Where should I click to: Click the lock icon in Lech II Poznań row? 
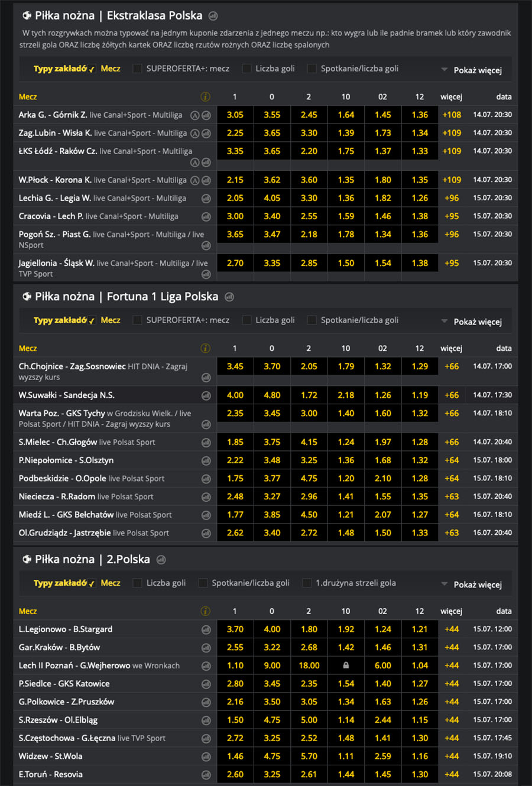point(346,665)
